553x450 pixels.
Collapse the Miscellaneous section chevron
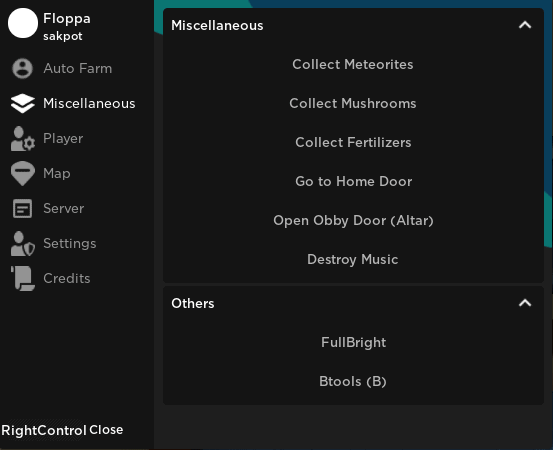point(525,25)
